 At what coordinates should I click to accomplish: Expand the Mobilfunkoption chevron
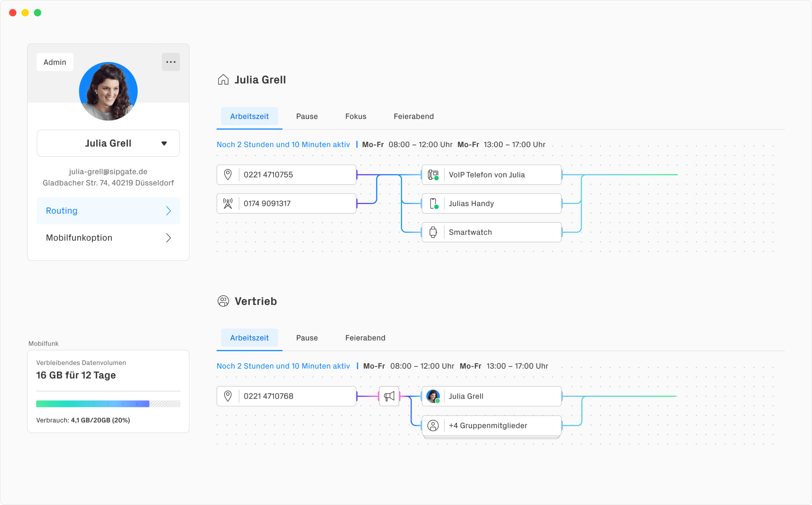click(x=168, y=238)
